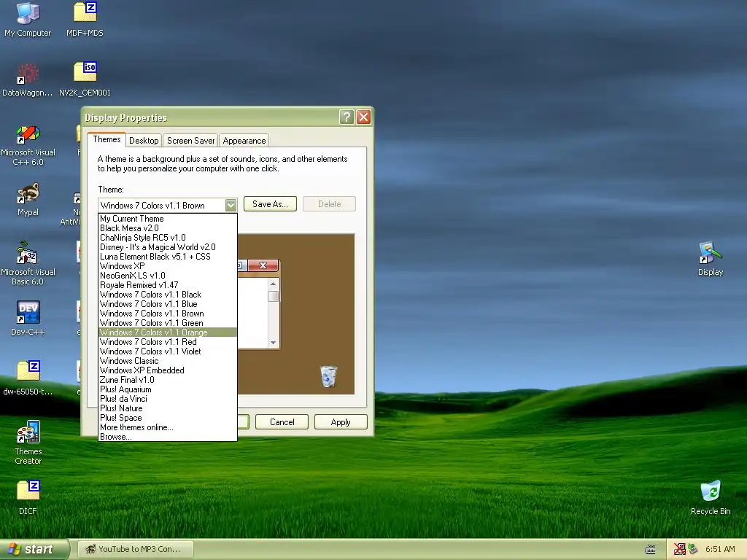This screenshot has height=560, width=747.
Task: Select the Dev-C++ desktop icon
Action: 28,318
